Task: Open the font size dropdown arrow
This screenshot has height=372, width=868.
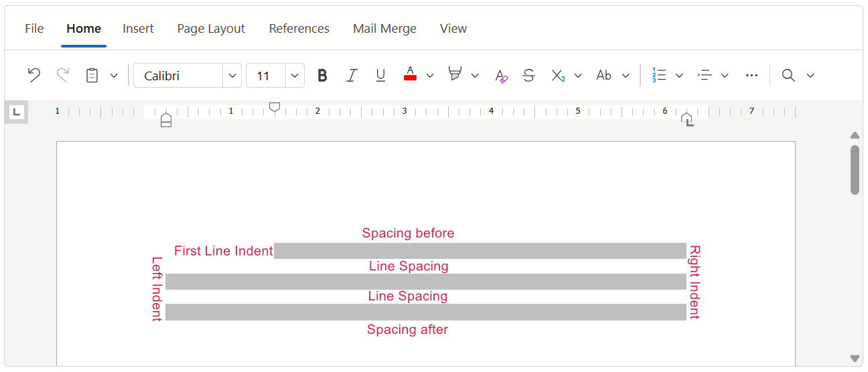Action: pyautogui.click(x=295, y=76)
